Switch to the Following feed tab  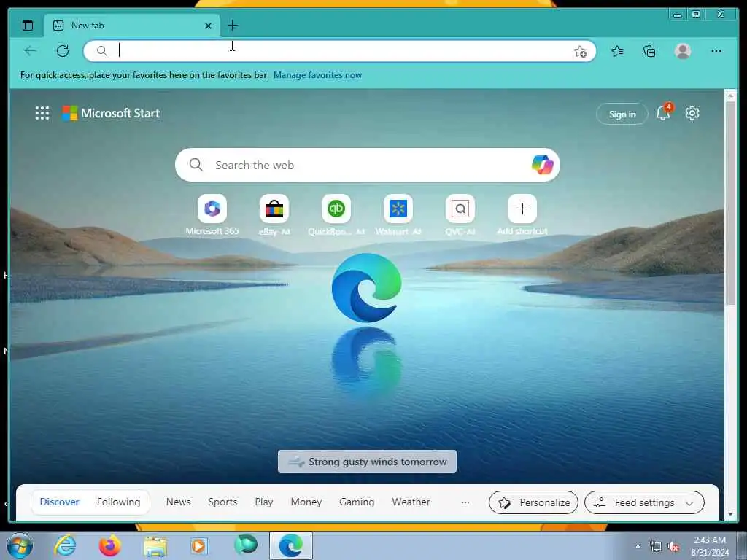click(119, 502)
